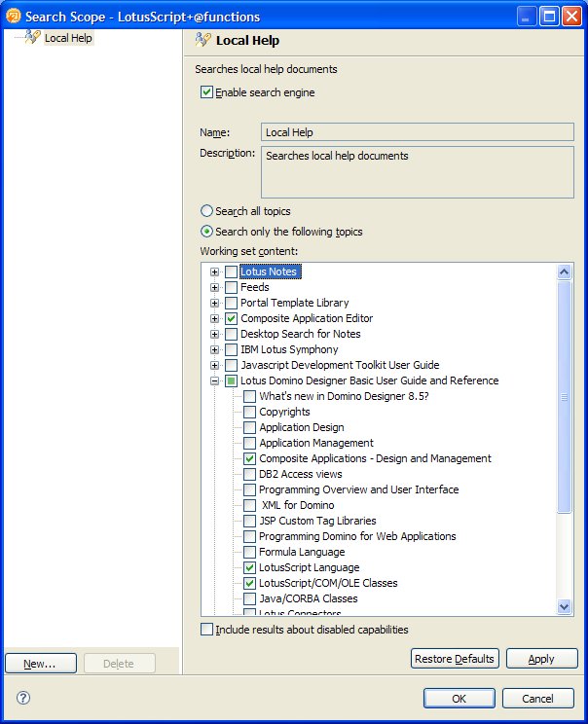The height and width of the screenshot is (724, 588).
Task: Check What's new in Domino Designer 8.5
Action: click(x=249, y=396)
